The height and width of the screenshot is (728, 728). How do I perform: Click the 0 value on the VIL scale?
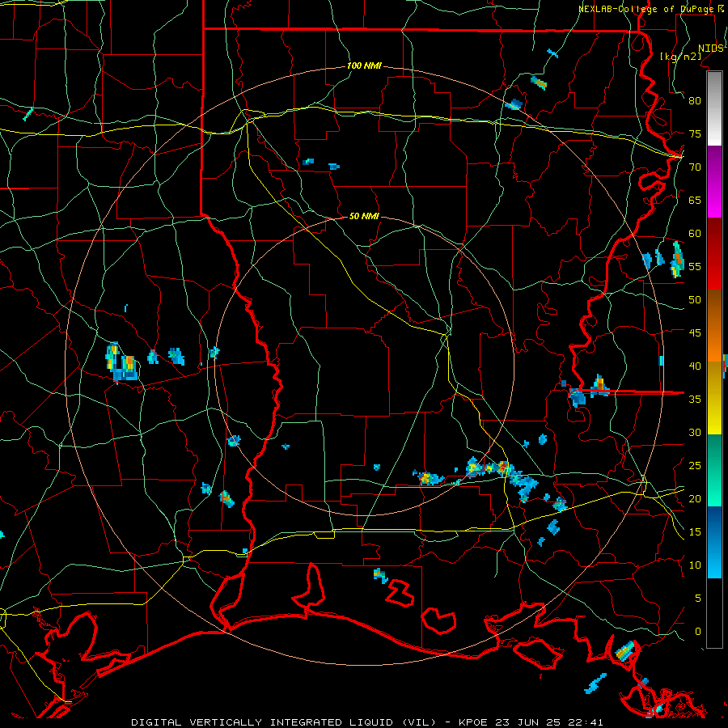[698, 632]
